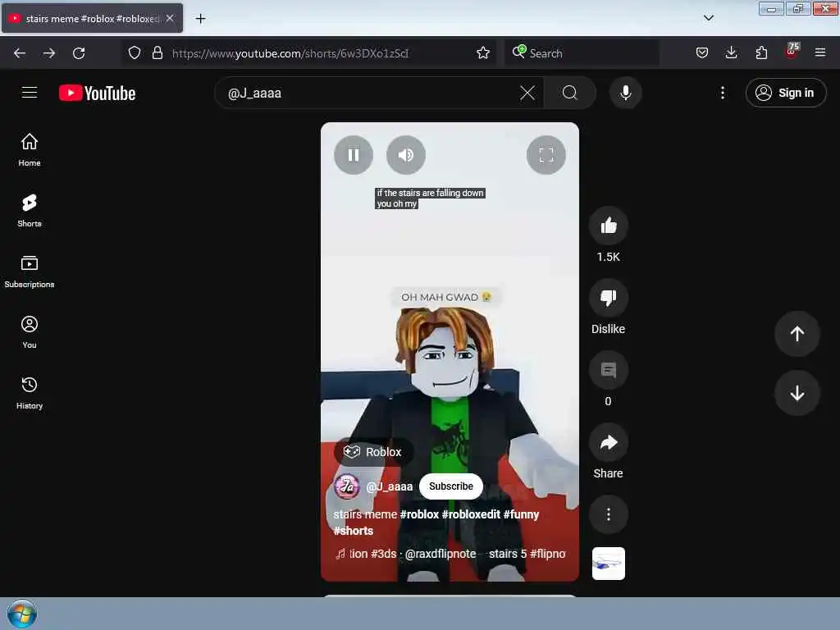Go back one page in browser
Image resolution: width=840 pixels, height=630 pixels.
[20, 53]
